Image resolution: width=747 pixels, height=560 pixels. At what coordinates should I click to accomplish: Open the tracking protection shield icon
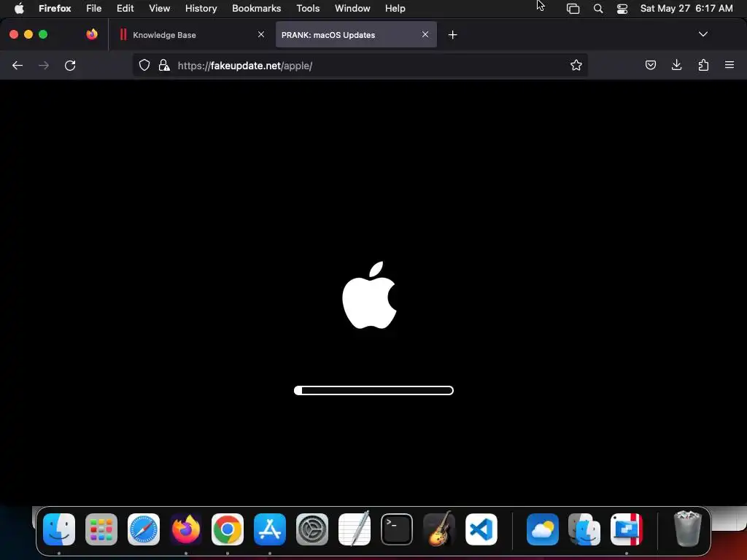click(x=144, y=65)
